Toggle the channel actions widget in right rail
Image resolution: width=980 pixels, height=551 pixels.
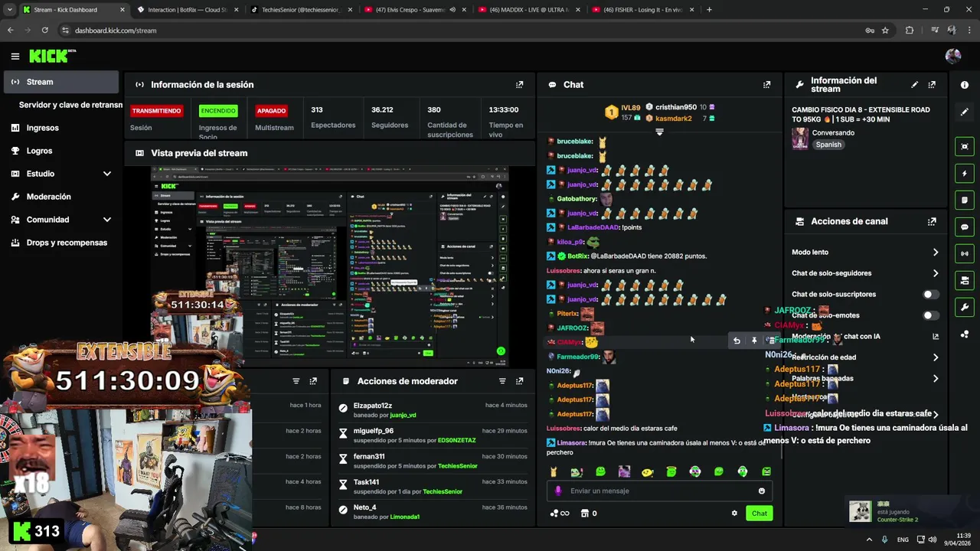[965, 280]
